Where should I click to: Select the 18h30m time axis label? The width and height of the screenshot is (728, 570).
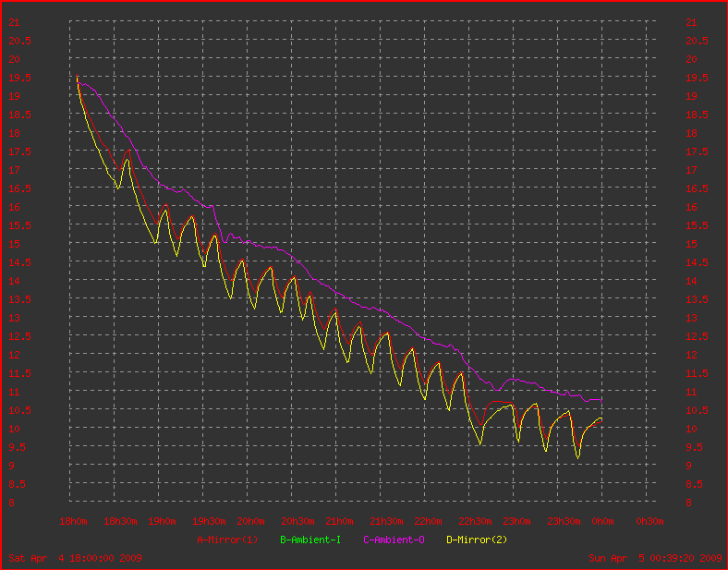pos(120,521)
